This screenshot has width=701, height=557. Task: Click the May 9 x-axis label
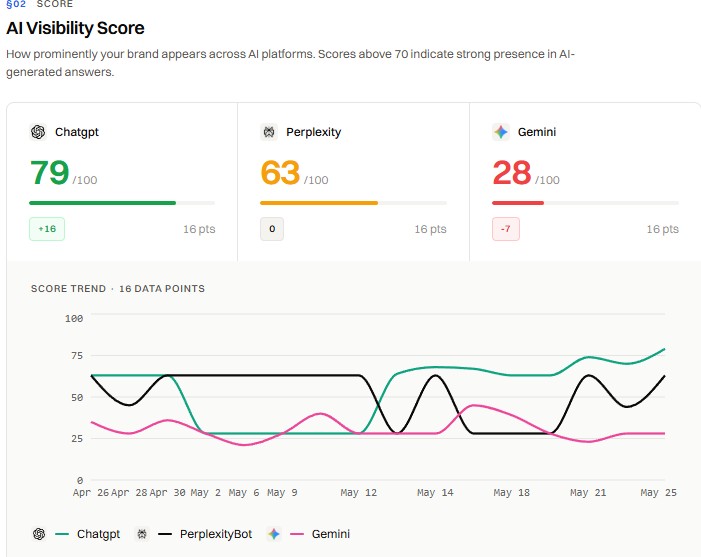click(x=282, y=493)
